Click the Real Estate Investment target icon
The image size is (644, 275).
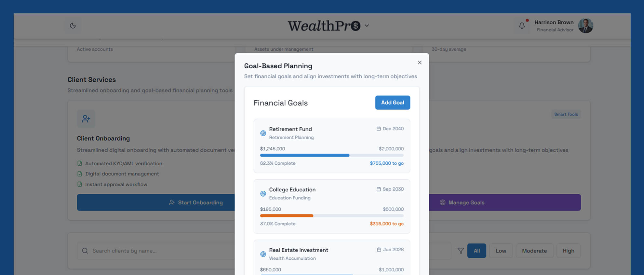(263, 254)
